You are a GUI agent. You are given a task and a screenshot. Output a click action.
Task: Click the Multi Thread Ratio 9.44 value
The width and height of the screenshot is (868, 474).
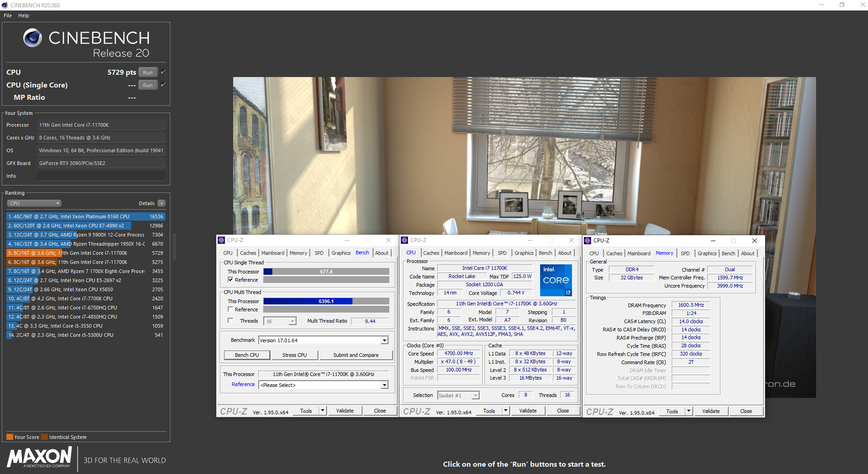(x=370, y=321)
